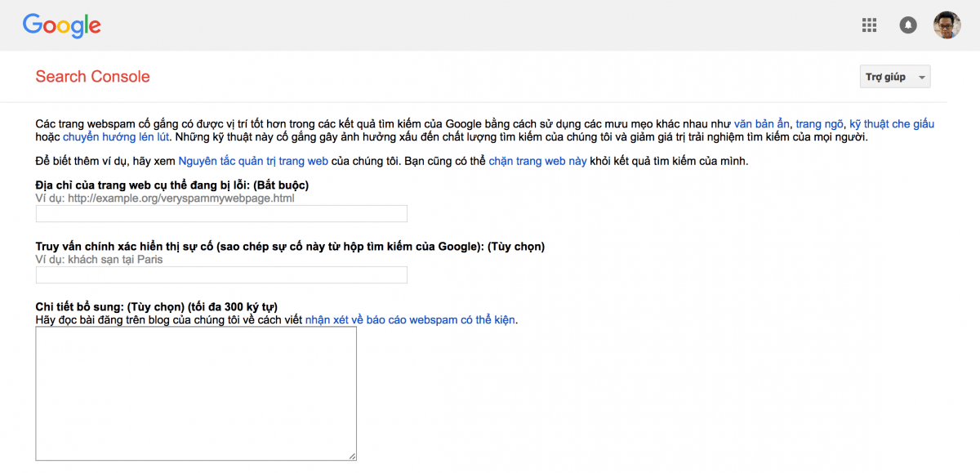Focus the exact query input field
Image resolution: width=980 pixels, height=473 pixels.
[x=221, y=275]
